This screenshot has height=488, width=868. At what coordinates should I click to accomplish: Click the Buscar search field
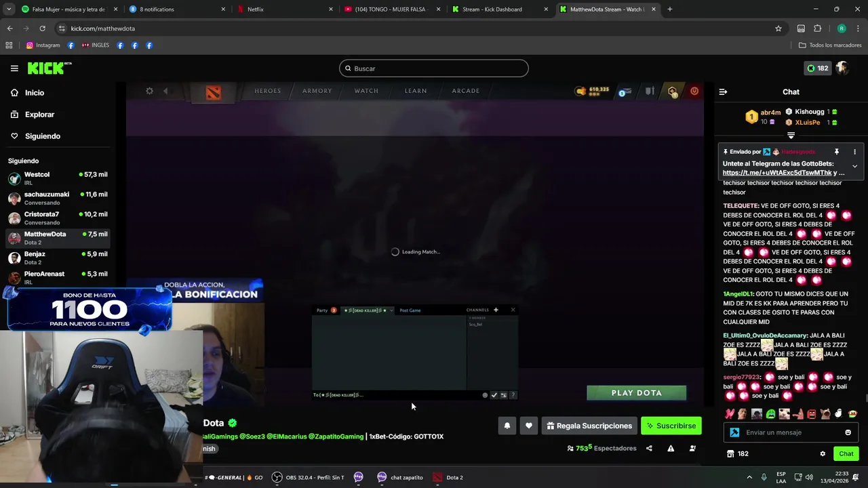tap(433, 68)
